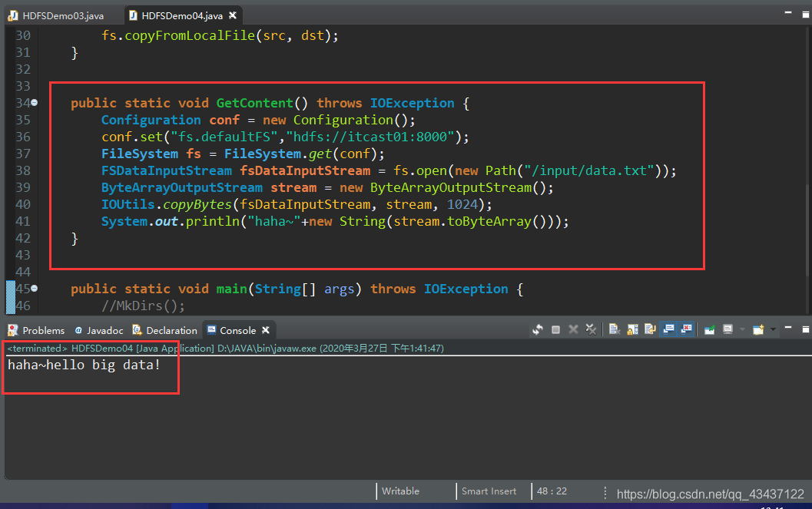Select the Console view tab
Screen dimensions: 812x509
click(x=237, y=330)
